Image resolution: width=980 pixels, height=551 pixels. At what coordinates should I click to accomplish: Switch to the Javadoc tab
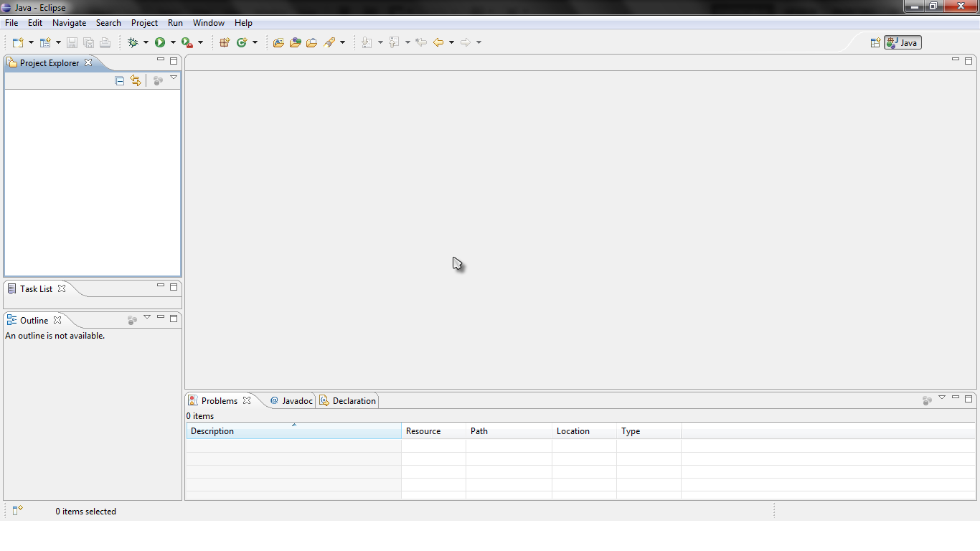point(291,401)
